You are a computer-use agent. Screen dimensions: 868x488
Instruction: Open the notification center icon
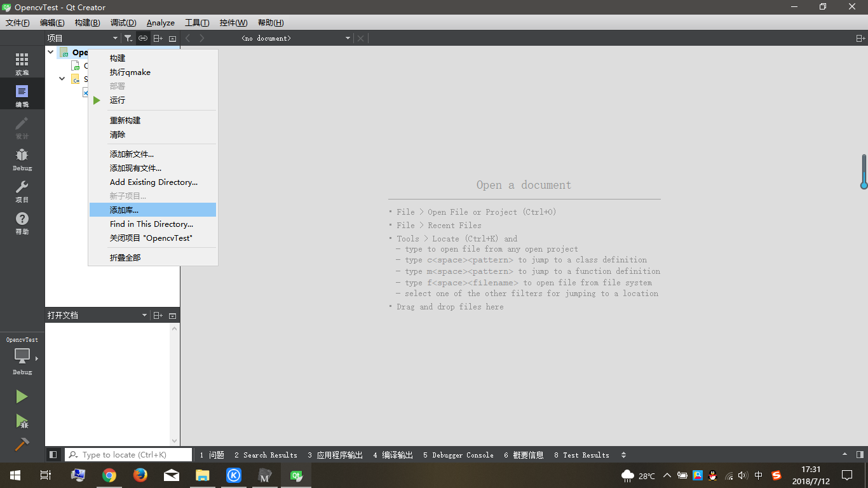[847, 475]
